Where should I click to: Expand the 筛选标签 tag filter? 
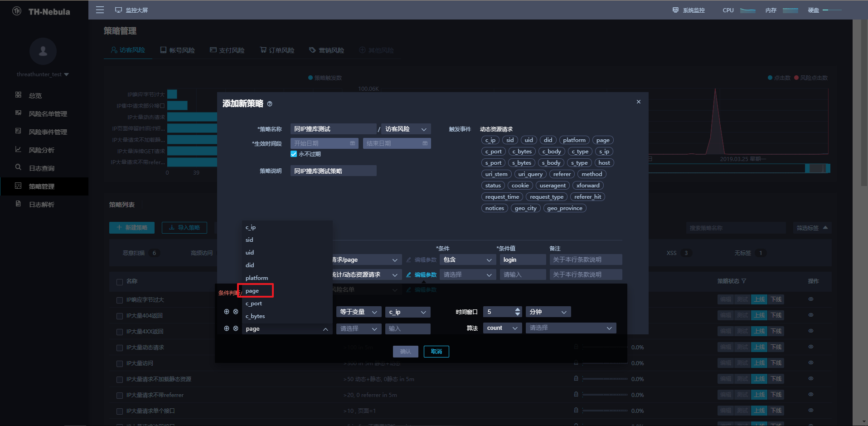point(812,228)
